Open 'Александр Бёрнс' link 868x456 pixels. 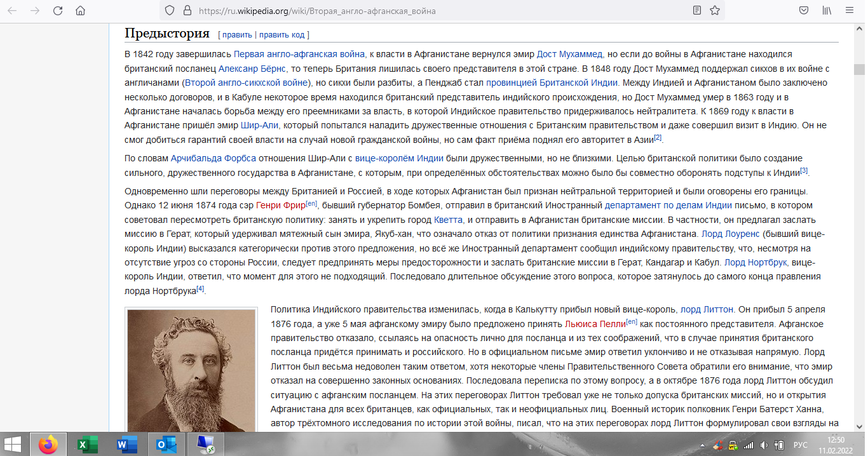252,68
